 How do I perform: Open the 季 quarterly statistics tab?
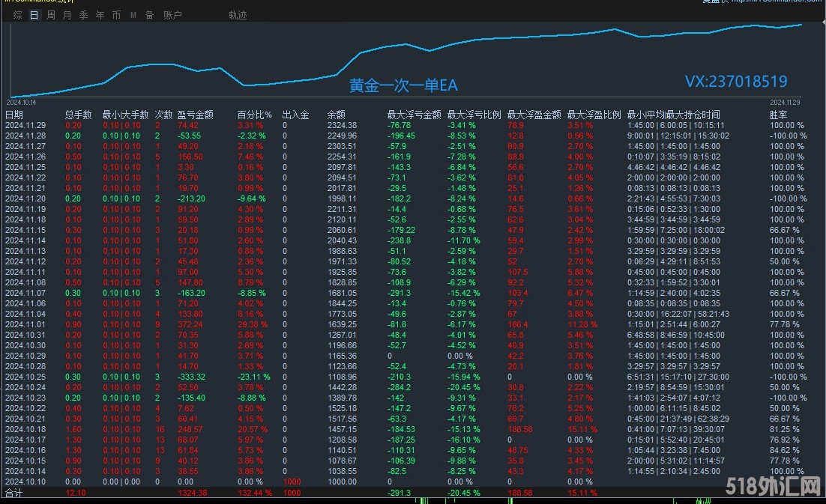tap(83, 15)
